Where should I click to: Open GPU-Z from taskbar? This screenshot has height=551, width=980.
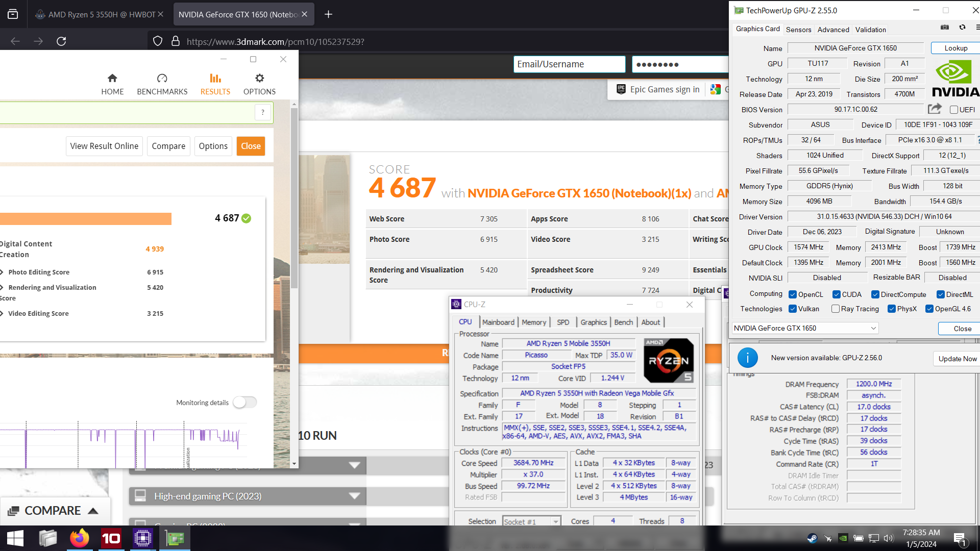tap(175, 538)
